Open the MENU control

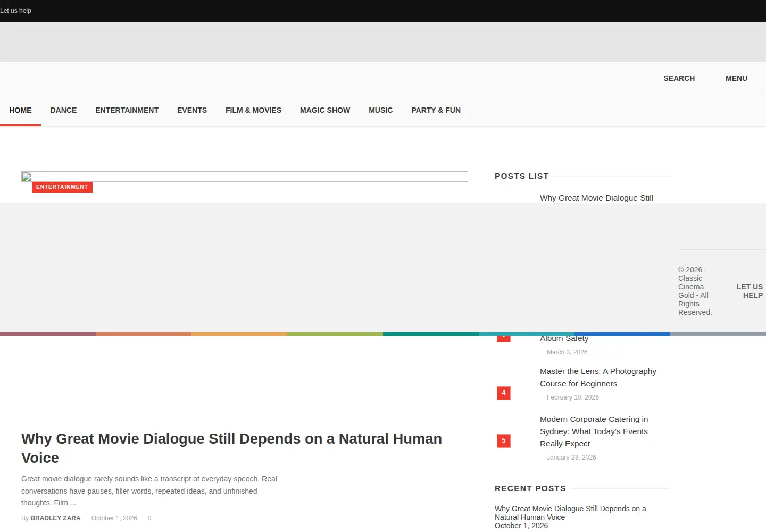[736, 78]
